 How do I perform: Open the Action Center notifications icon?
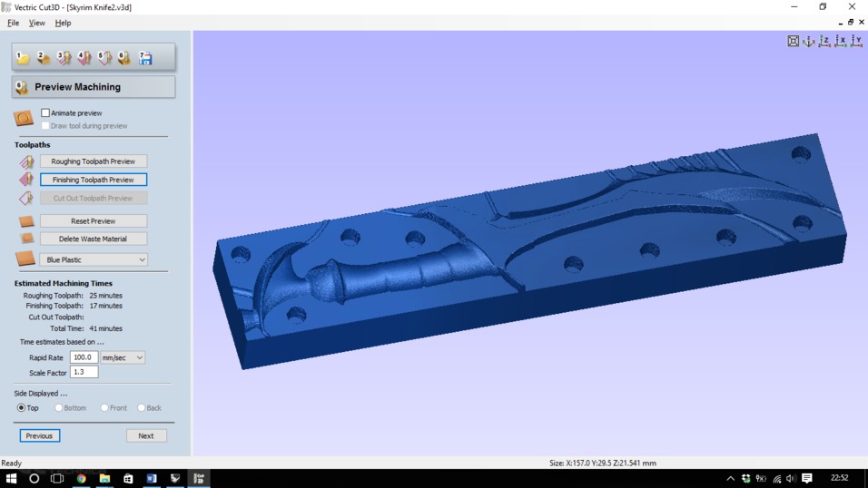click(807, 478)
